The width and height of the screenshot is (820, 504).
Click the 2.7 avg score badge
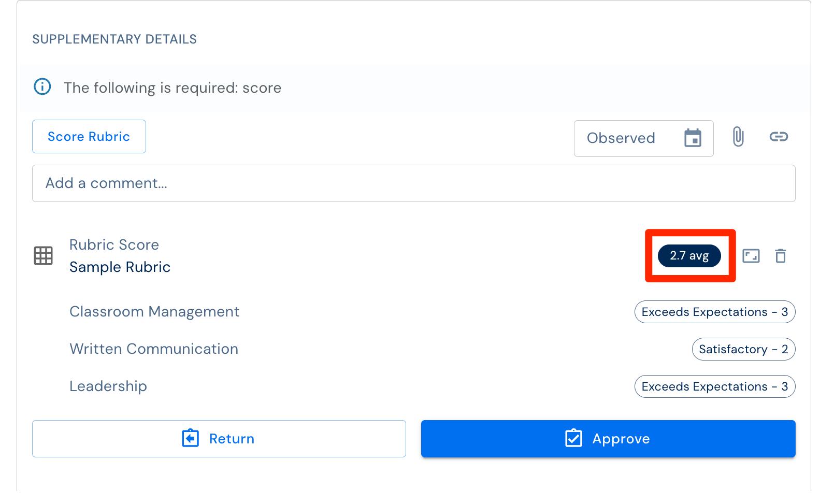point(689,256)
